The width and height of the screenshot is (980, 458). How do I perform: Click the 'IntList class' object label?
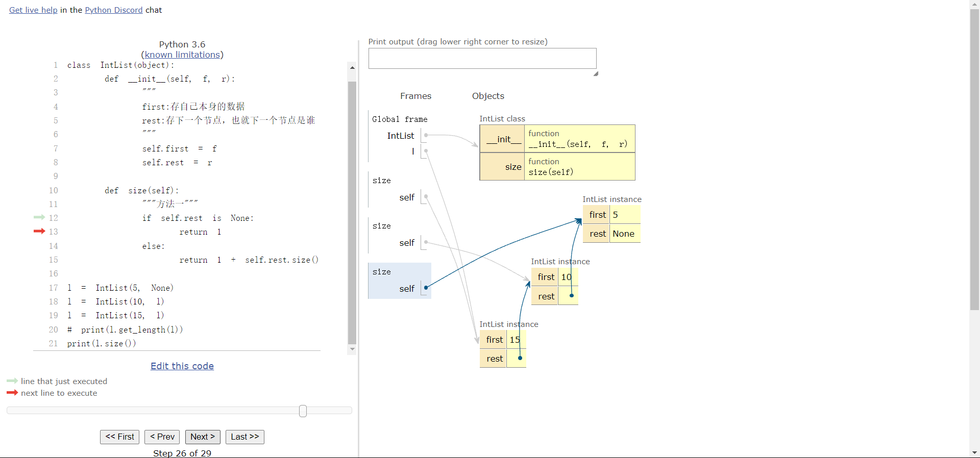502,119
